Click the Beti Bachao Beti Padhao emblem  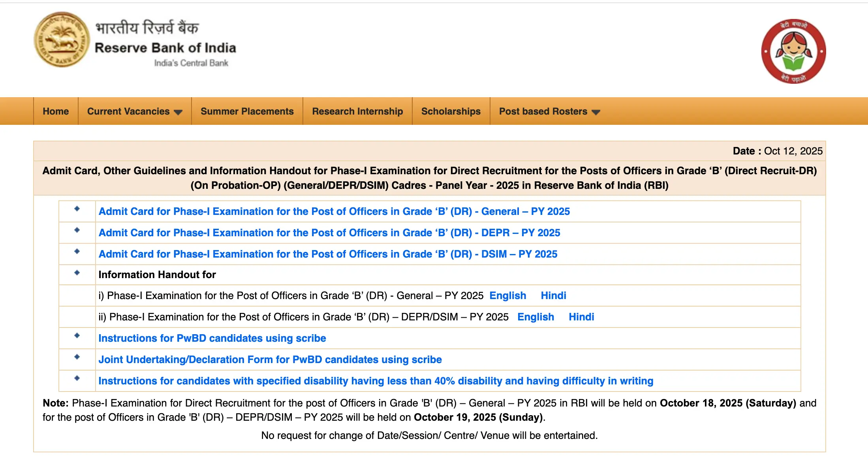pos(793,52)
